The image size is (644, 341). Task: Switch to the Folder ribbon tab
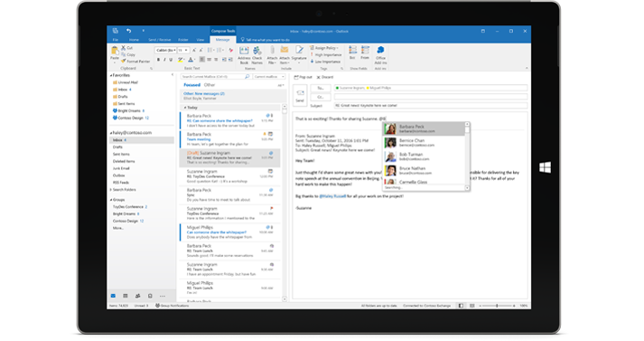(x=183, y=40)
